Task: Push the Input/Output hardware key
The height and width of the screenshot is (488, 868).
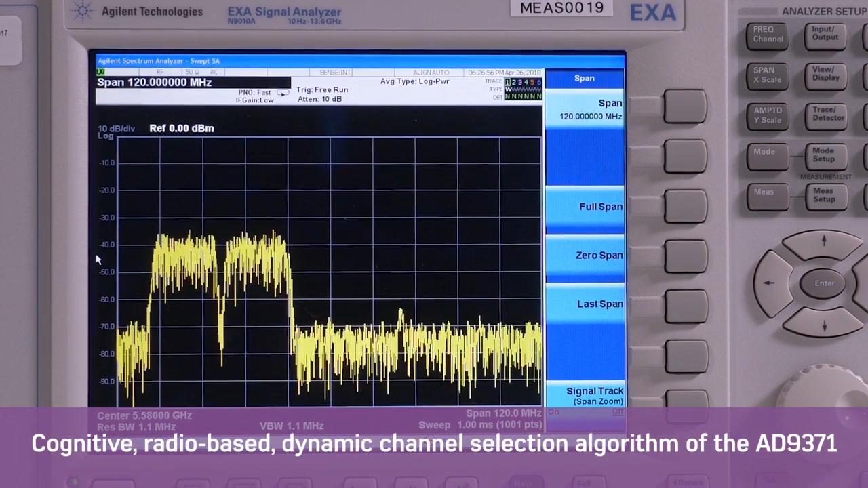Action: pyautogui.click(x=825, y=35)
